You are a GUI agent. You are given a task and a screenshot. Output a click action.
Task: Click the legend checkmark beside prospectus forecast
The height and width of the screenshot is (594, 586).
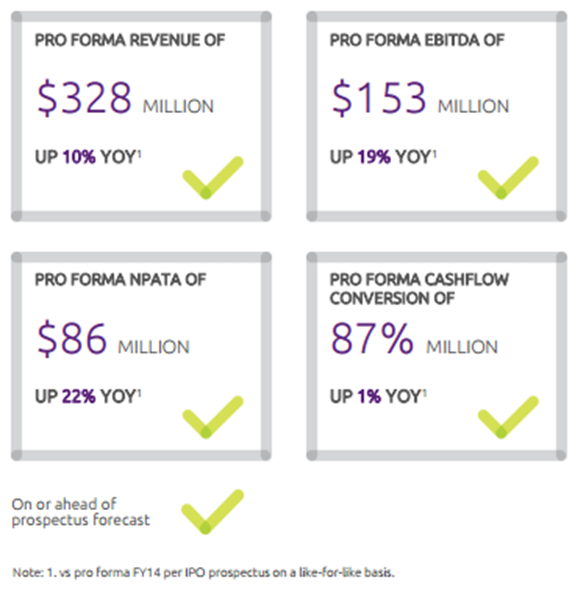[x=213, y=512]
